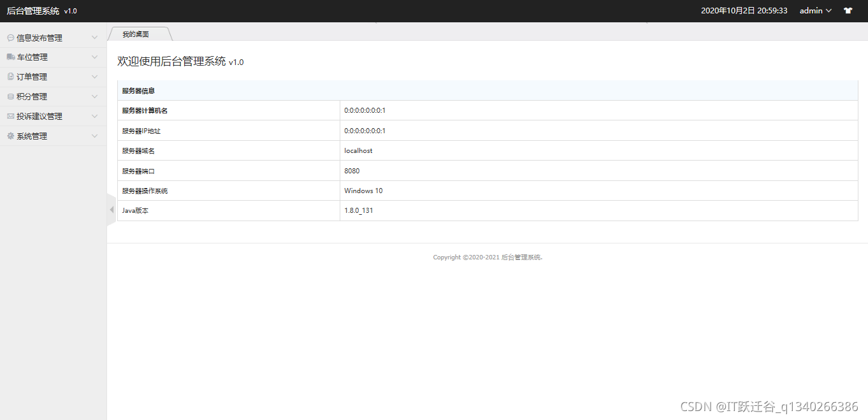Click the speech bubble icon beside 信息发布管理

(10, 38)
